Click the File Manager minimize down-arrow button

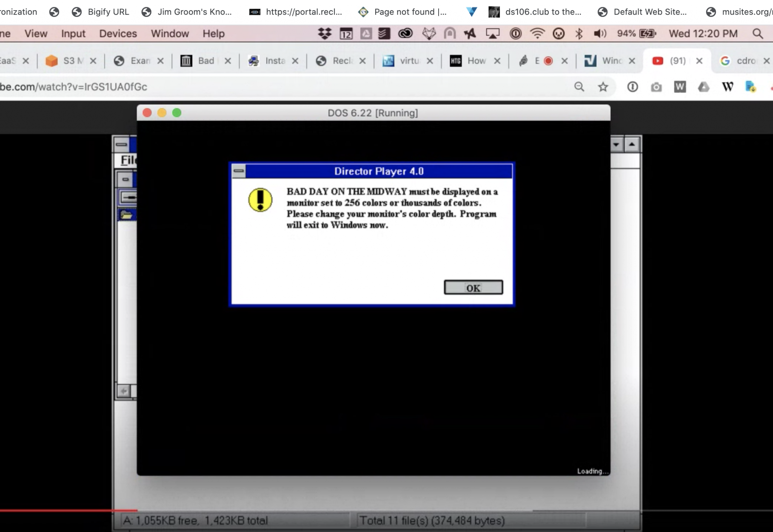tap(616, 145)
